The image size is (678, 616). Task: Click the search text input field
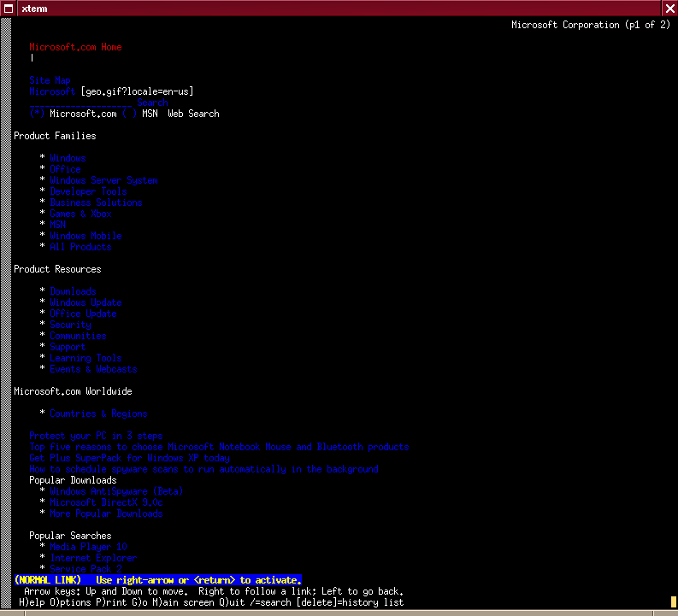80,103
